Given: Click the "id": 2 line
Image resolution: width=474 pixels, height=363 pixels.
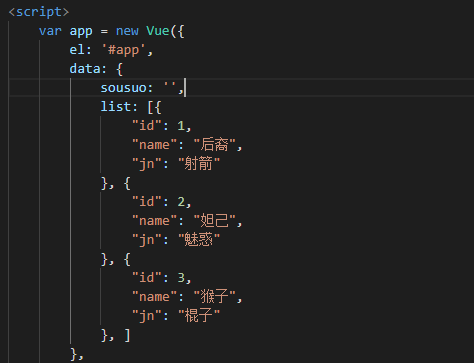Looking at the screenshot, I should click(161, 202).
